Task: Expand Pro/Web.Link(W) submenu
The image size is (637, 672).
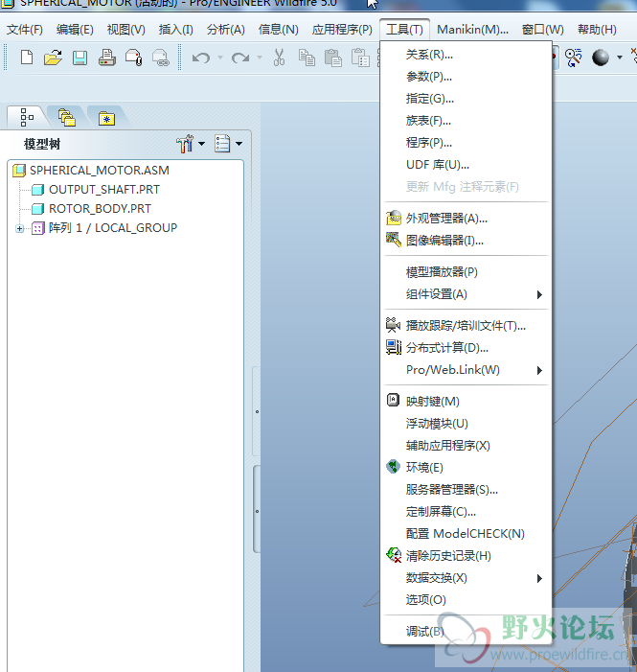Action: click(x=466, y=370)
